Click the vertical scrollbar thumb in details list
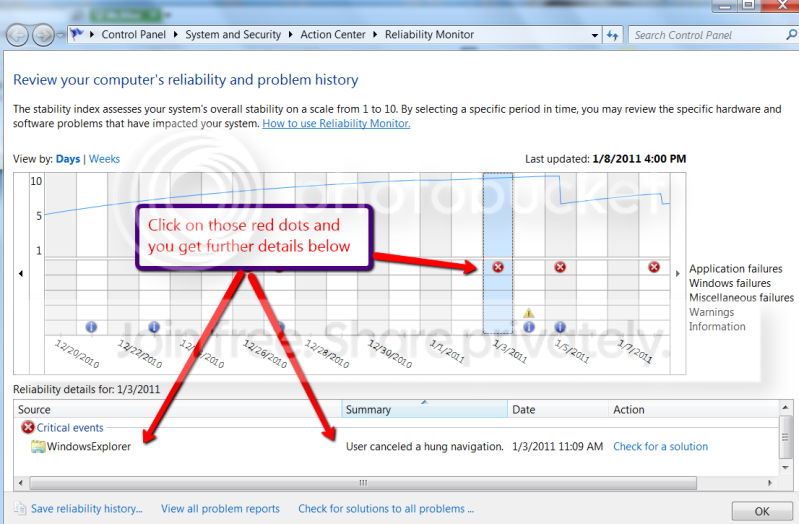This screenshot has height=524, width=799. tap(785, 437)
